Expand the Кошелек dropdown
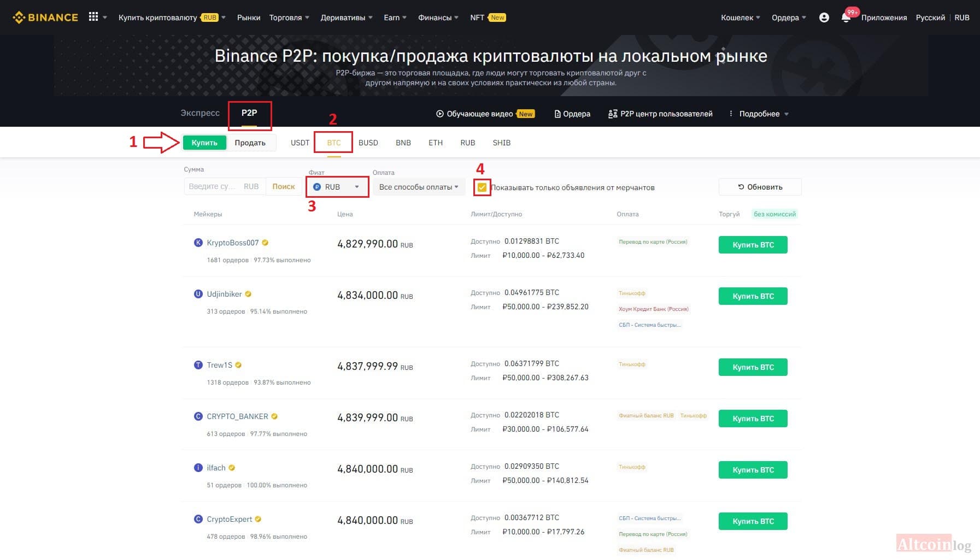The height and width of the screenshot is (560, 980). point(741,17)
